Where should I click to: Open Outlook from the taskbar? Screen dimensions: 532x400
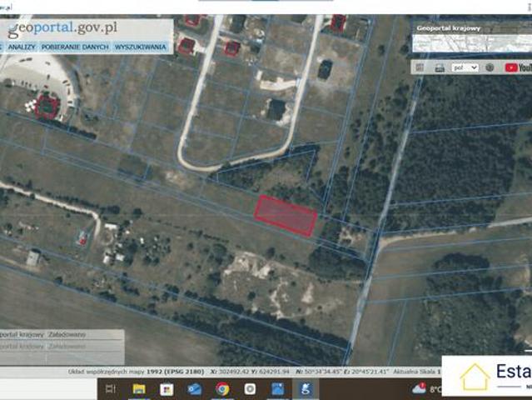point(195,389)
